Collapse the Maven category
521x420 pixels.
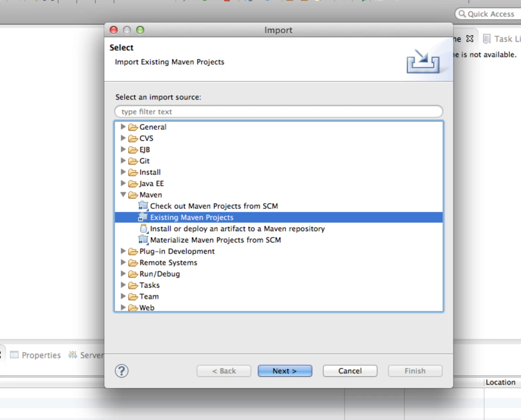coord(123,194)
